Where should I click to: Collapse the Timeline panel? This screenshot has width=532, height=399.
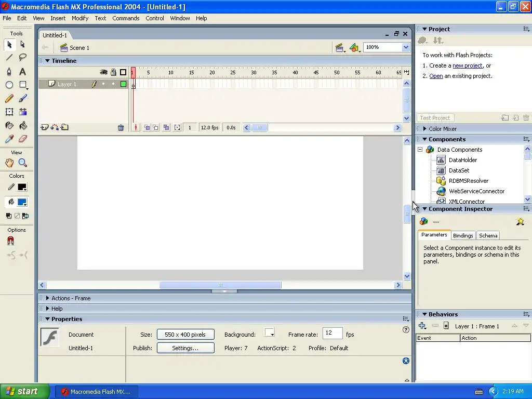click(47, 61)
